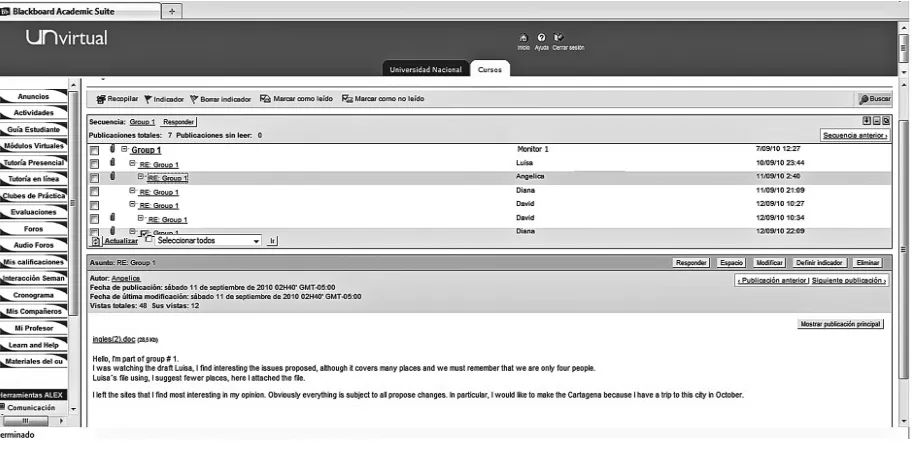Collapse Luisa's RE: Group 1 reply
The width and height of the screenshot is (916, 452).
coord(132,163)
